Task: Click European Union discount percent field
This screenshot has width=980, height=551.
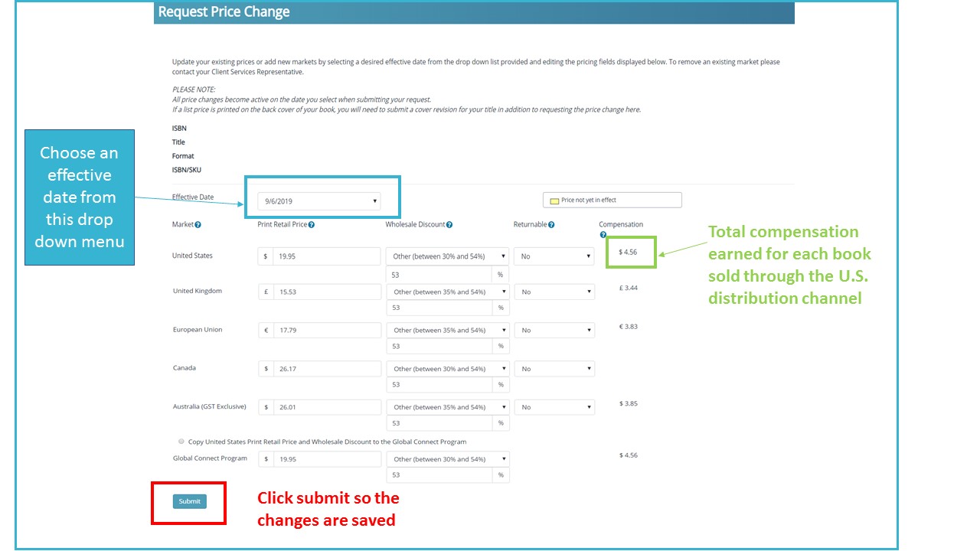Action: [440, 346]
